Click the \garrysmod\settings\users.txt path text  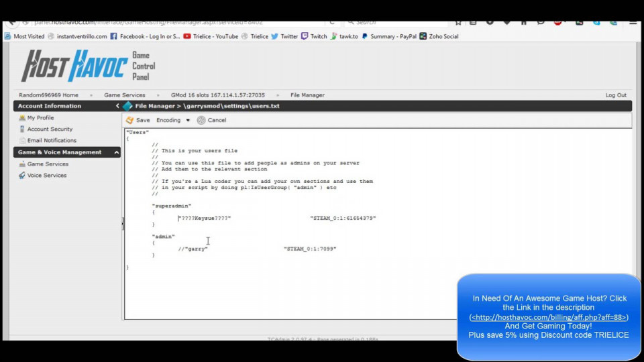pos(231,106)
